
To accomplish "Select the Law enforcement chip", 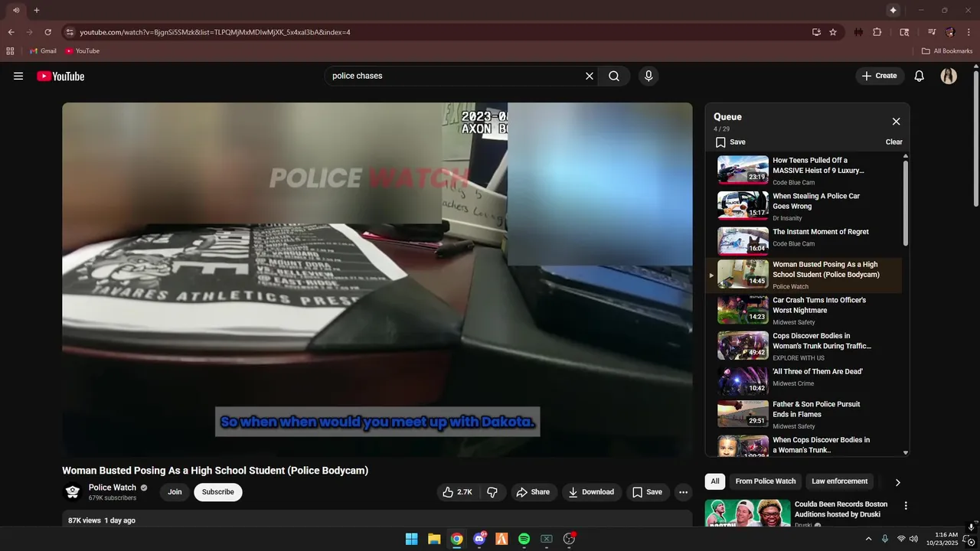I will point(840,481).
